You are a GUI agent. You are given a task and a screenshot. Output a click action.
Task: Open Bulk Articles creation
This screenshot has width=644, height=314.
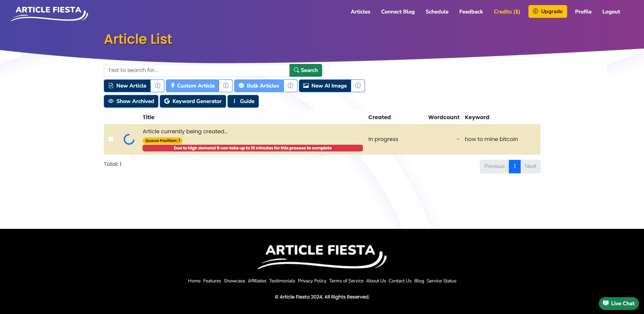(259, 86)
